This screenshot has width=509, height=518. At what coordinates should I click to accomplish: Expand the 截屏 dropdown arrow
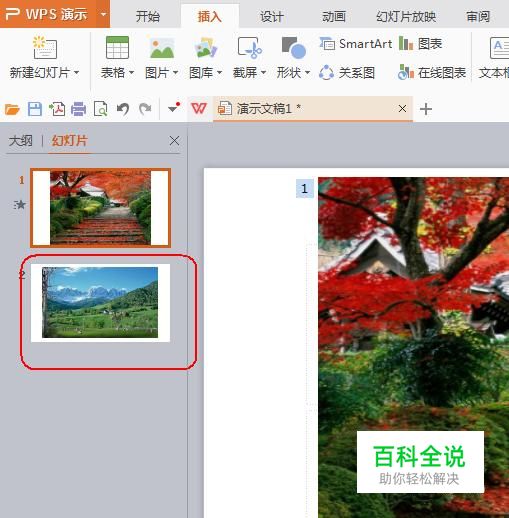pyautogui.click(x=263, y=72)
